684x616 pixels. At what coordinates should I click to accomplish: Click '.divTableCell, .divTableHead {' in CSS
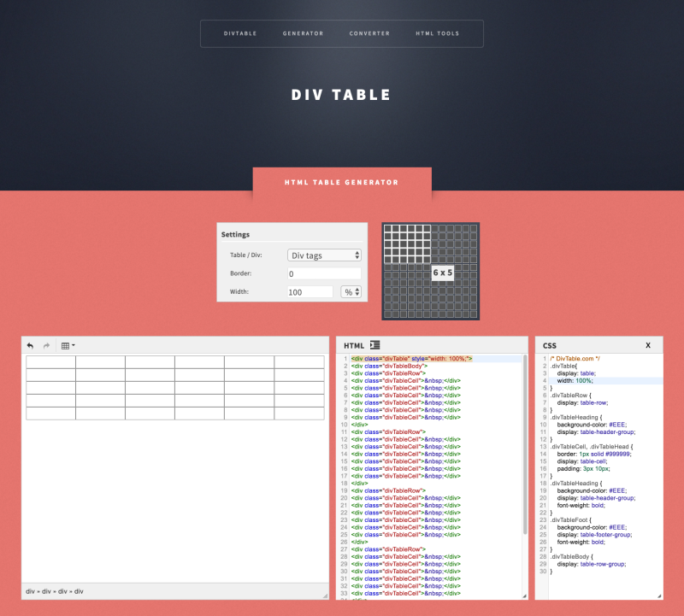[592, 447]
